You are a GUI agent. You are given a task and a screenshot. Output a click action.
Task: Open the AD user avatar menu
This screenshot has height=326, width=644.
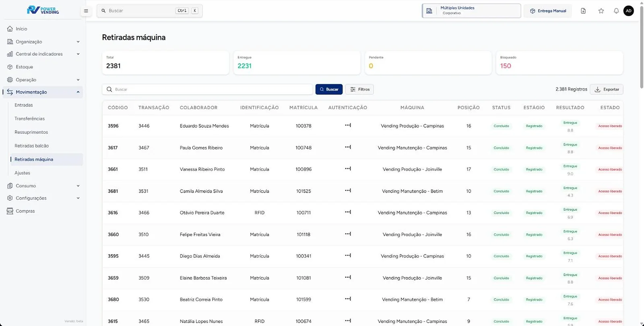(629, 11)
